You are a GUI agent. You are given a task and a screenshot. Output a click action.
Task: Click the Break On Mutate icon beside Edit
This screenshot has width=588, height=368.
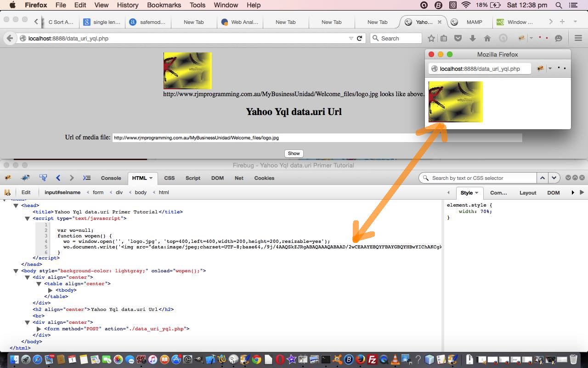(x=7, y=192)
